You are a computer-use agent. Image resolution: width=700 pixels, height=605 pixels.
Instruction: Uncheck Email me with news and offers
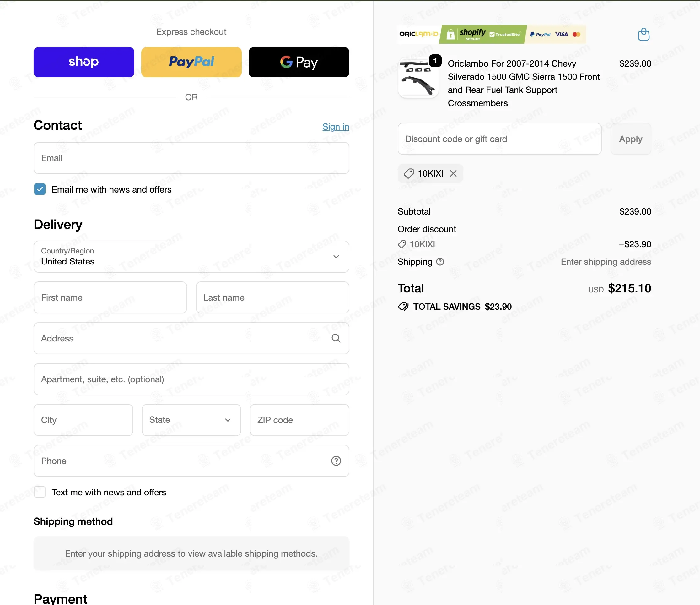pyautogui.click(x=40, y=189)
